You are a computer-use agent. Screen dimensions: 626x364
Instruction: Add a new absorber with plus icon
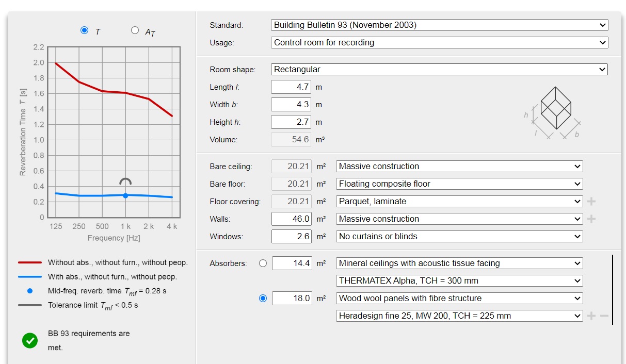click(591, 316)
